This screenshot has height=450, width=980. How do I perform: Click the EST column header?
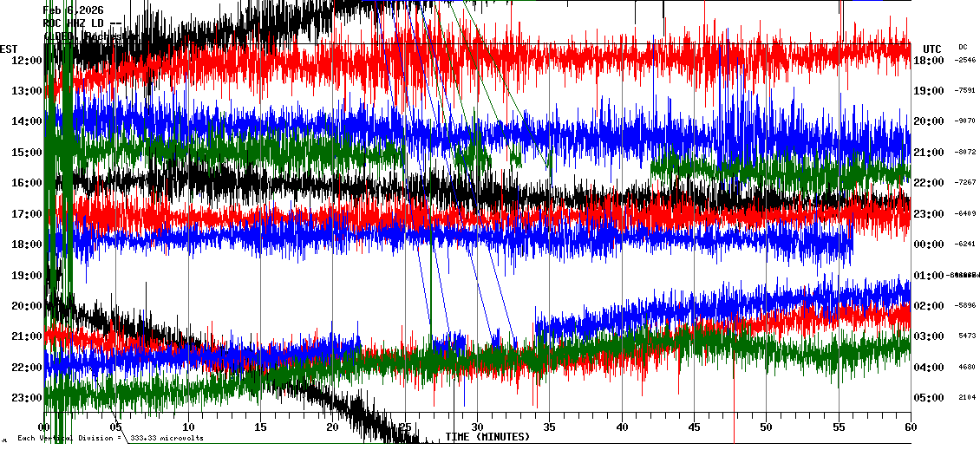(10, 49)
